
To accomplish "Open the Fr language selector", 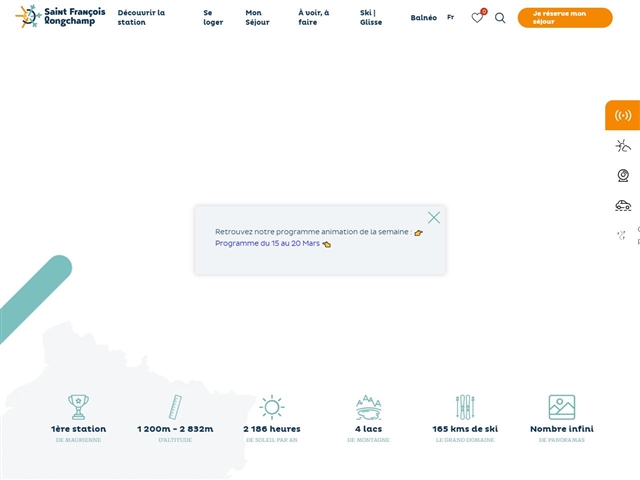I will [x=450, y=18].
